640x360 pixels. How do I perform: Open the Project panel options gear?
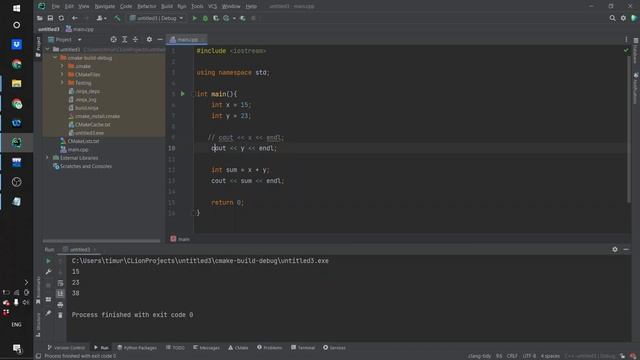tap(149, 40)
